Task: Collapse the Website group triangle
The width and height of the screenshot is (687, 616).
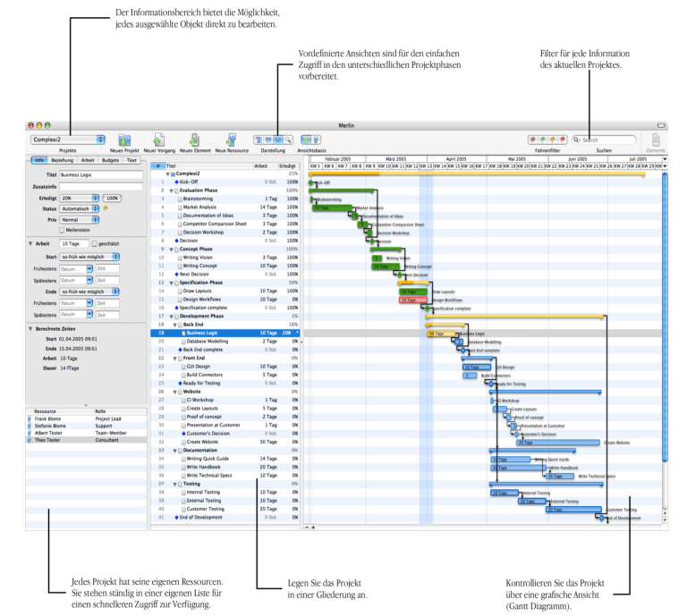Action: click(x=174, y=392)
